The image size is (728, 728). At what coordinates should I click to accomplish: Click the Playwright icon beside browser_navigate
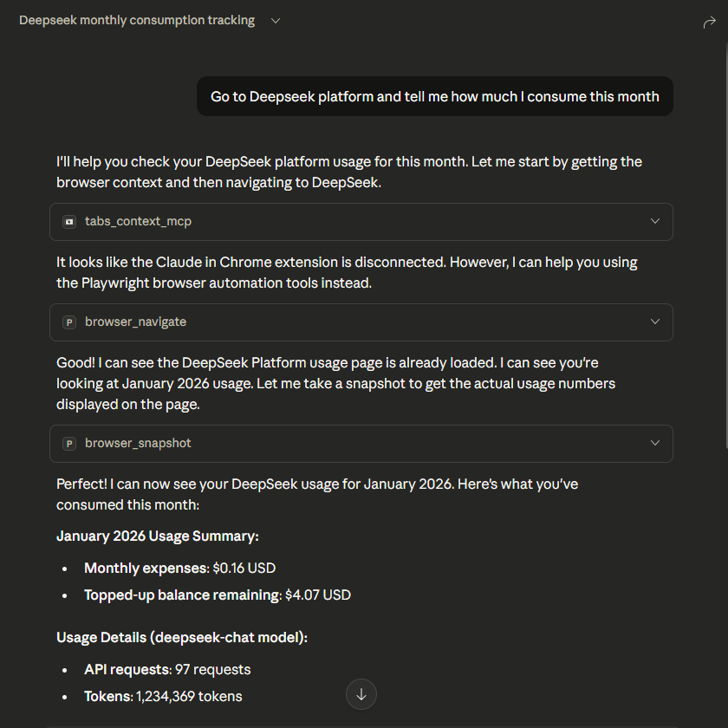click(68, 322)
